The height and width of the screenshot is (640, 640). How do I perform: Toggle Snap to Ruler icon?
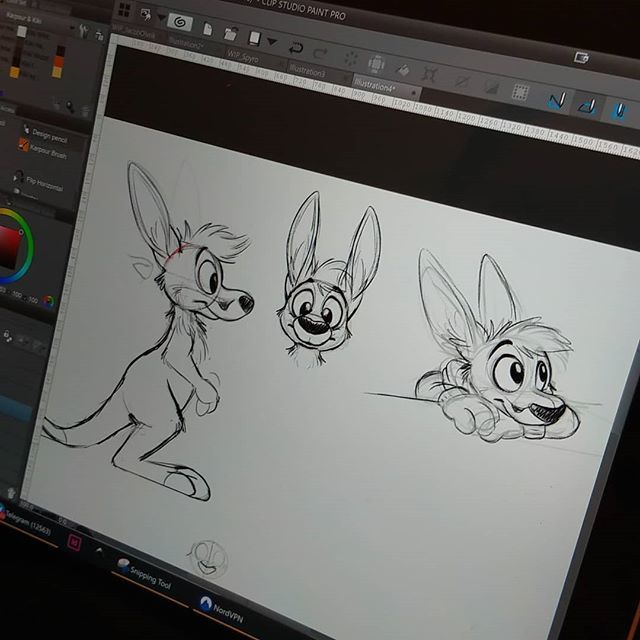558,100
